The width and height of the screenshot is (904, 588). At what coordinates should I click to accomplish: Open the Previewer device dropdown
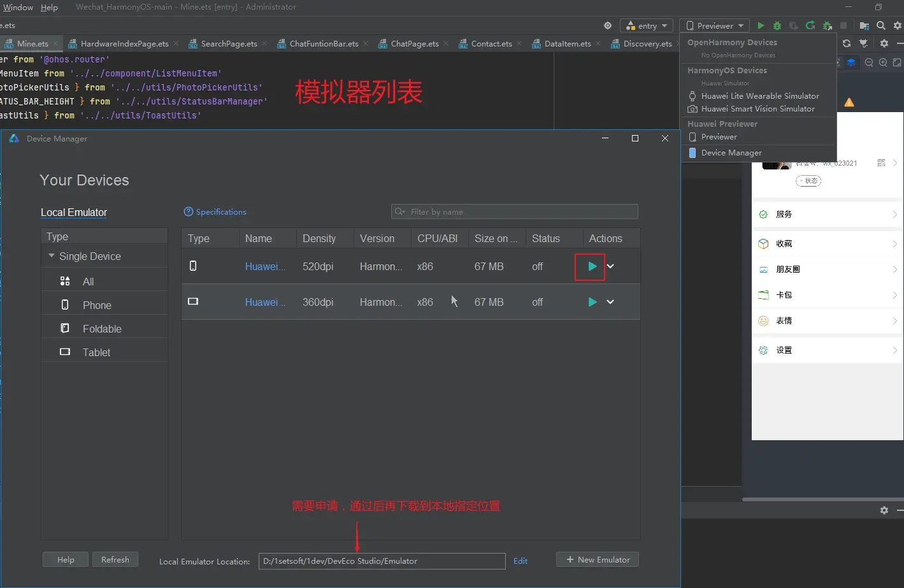tap(714, 25)
